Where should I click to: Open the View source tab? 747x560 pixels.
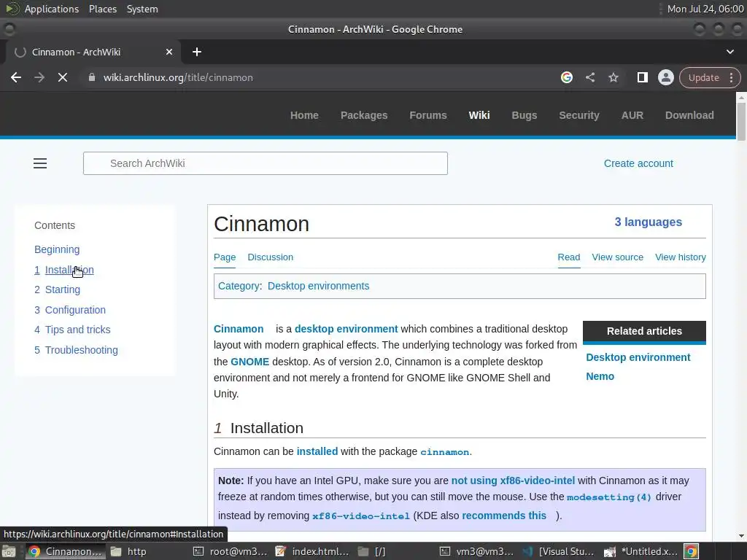click(x=617, y=257)
